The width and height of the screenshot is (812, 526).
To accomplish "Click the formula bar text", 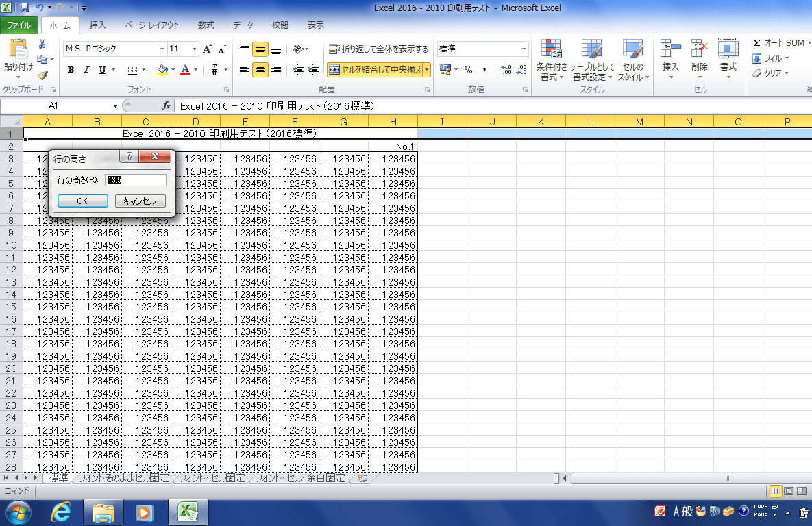I will pyautogui.click(x=277, y=105).
